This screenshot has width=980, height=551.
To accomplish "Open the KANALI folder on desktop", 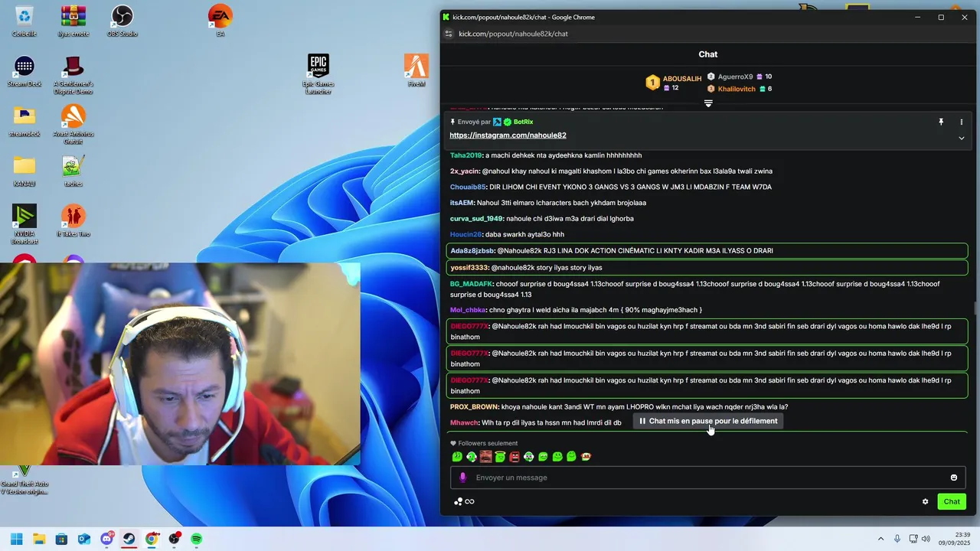I will tap(24, 171).
